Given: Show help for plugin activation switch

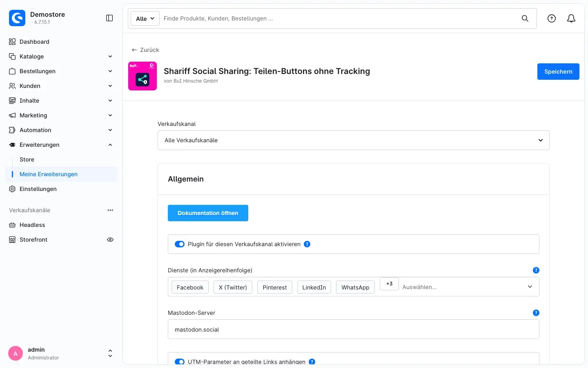Looking at the screenshot, I should click(x=307, y=244).
